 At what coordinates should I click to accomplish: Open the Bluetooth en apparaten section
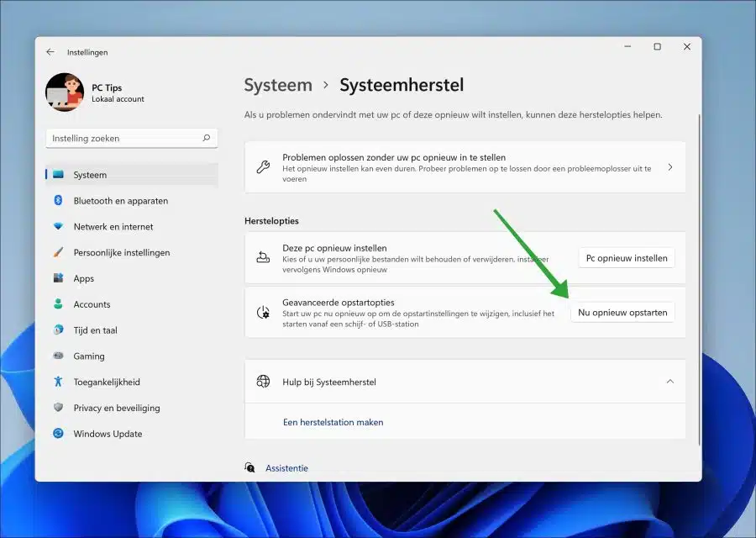coord(120,201)
